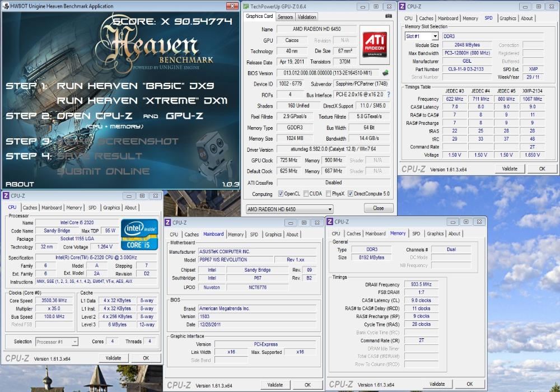This screenshot has width=560, height=392.
Task: Click the Heaven score X 90.54774 text
Action: click(172, 21)
